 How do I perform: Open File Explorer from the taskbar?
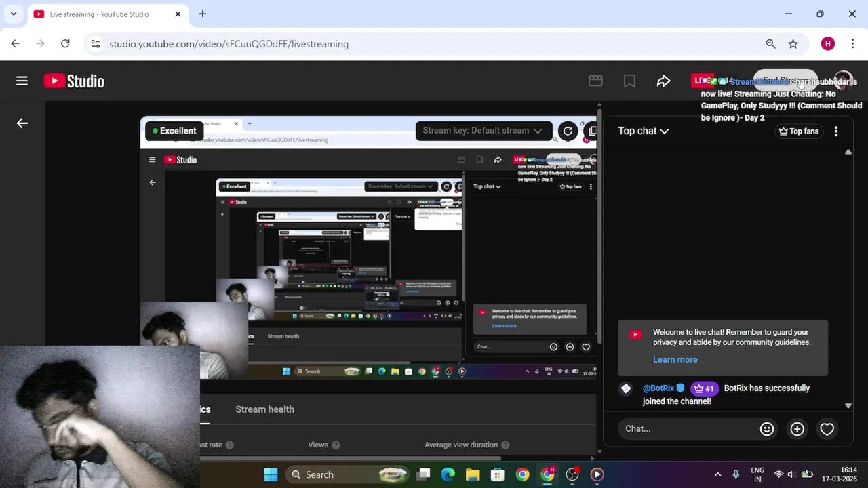coord(473,474)
